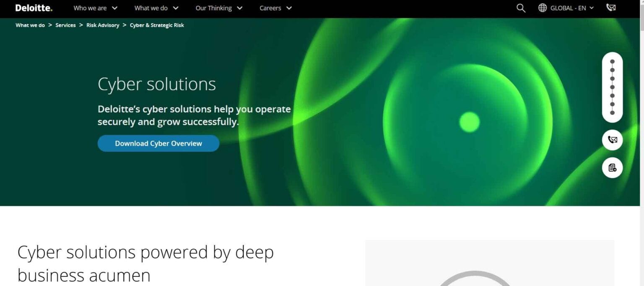Open the Services breadcrumb link
Viewport: 644px width, 286px height.
[65, 25]
